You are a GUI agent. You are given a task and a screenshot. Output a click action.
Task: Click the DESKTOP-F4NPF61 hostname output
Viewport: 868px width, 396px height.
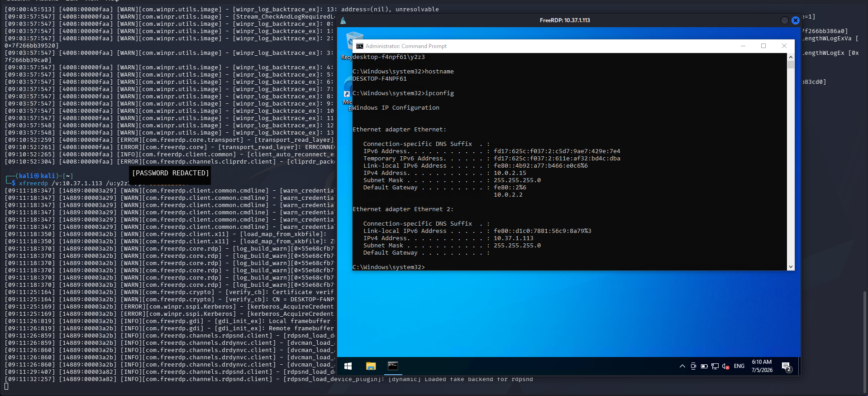pos(379,79)
